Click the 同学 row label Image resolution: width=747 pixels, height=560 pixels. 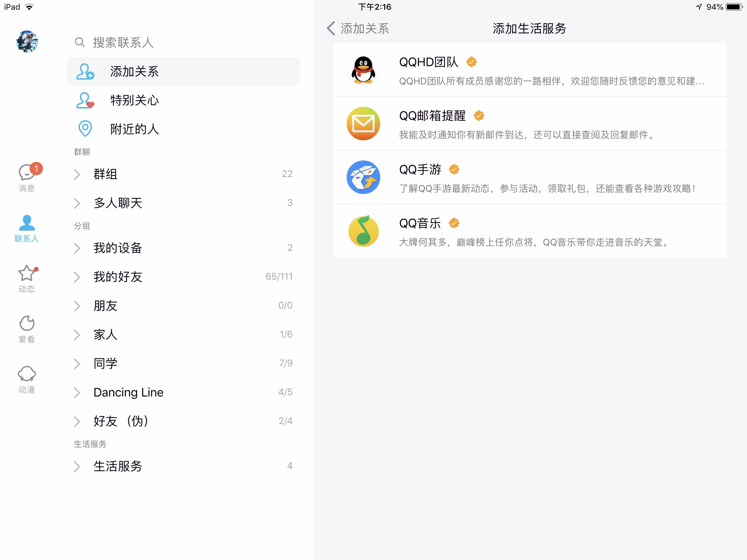[105, 364]
